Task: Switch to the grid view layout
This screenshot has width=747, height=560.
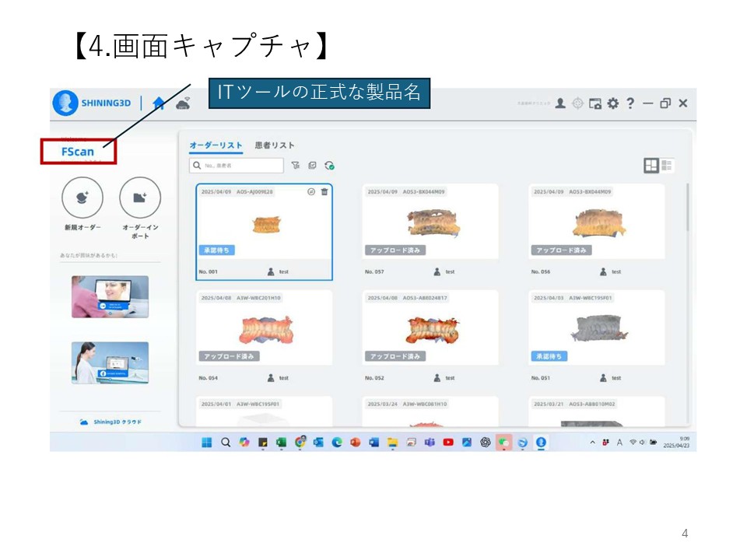Action: click(x=651, y=165)
